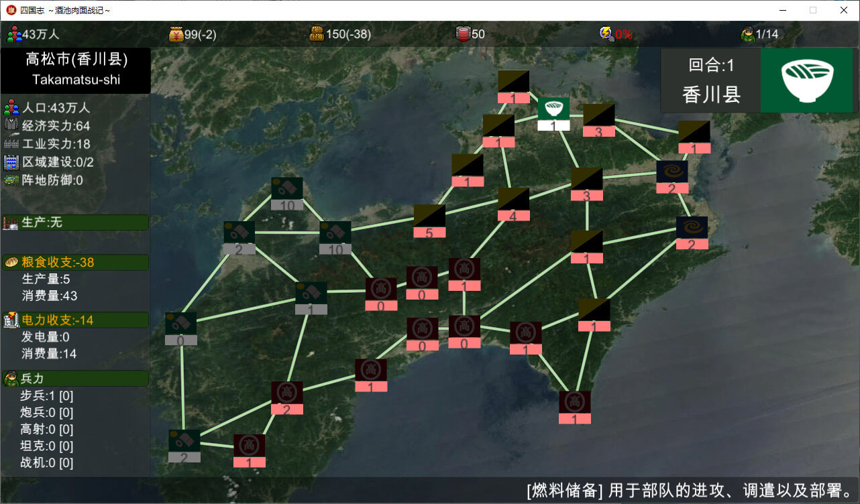Click the money bag funds icon
The height and width of the screenshot is (504, 860).
(x=176, y=34)
